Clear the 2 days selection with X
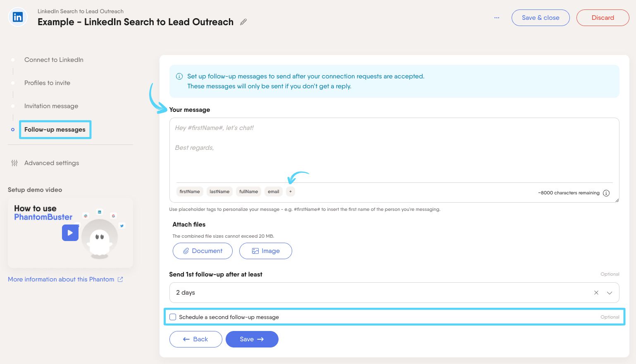636x364 pixels. 596,293
